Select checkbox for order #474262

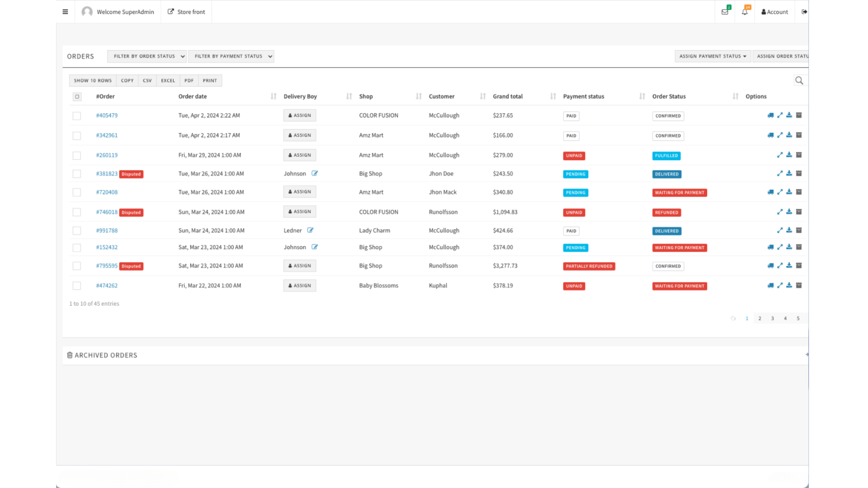[x=77, y=286]
